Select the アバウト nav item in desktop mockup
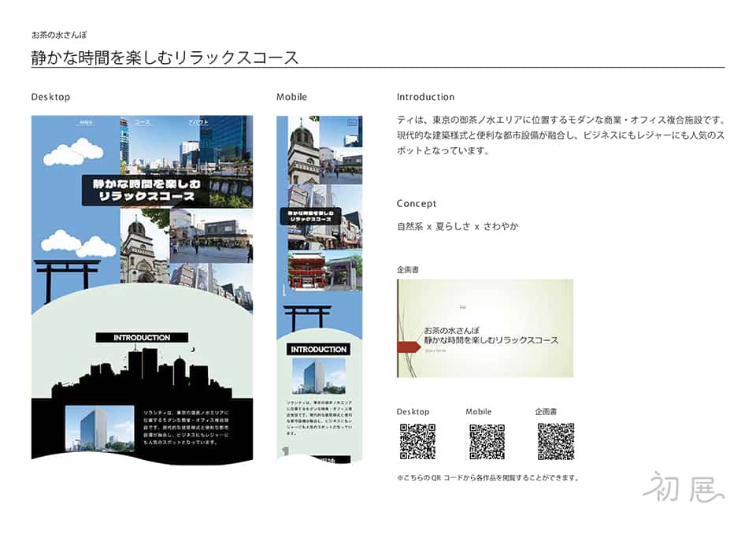Image resolution: width=756 pixels, height=534 pixels. coord(198,123)
